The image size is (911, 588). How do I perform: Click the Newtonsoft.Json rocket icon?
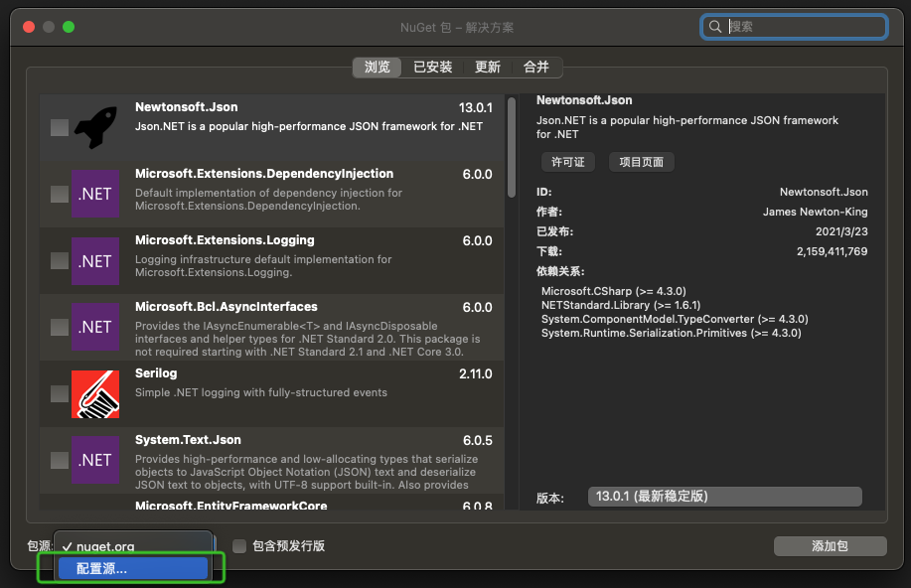point(95,127)
